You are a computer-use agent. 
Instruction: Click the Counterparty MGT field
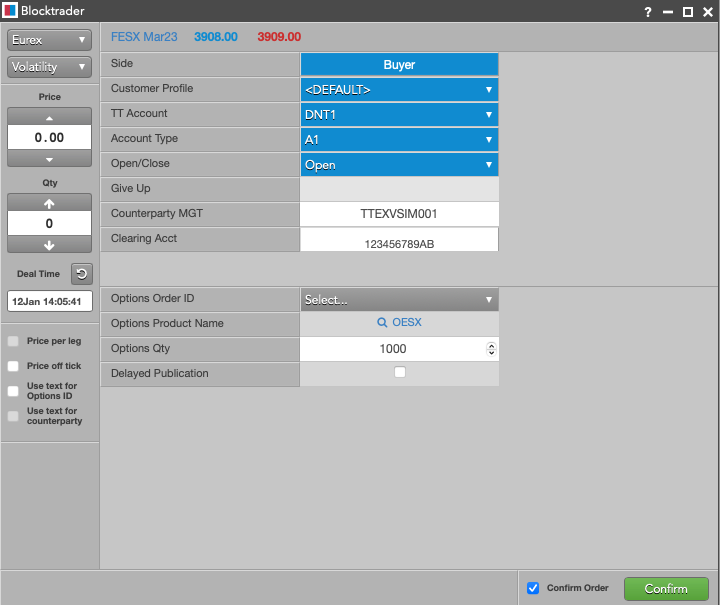click(399, 214)
